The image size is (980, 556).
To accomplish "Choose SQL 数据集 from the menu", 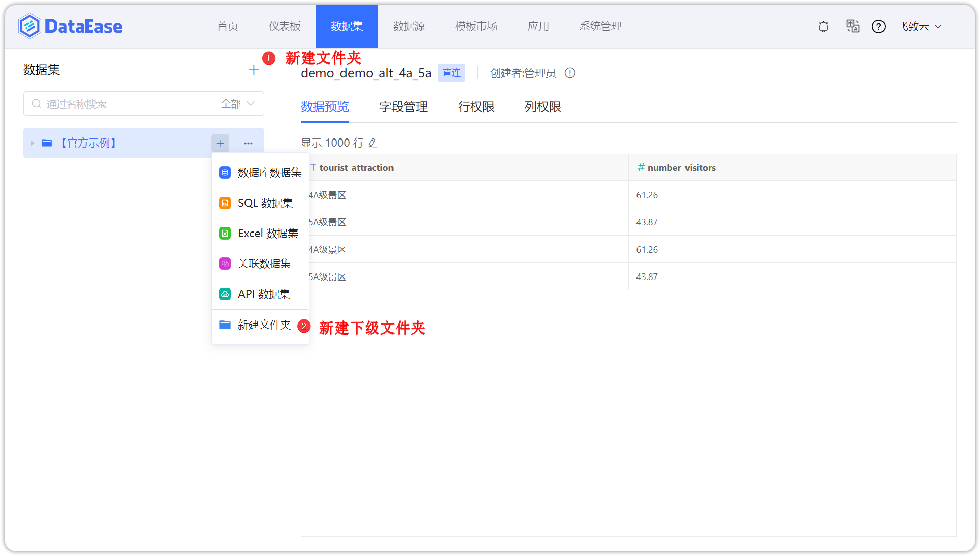I will (260, 203).
